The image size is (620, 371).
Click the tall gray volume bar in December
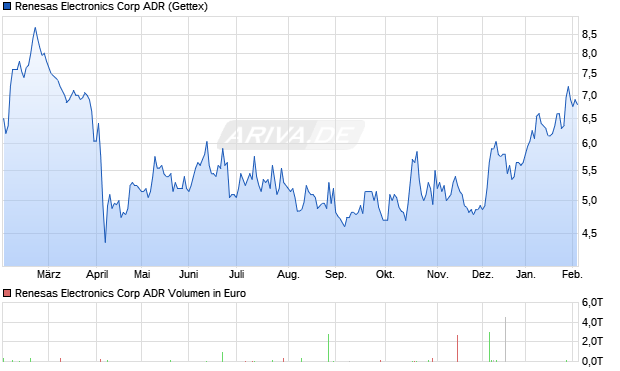505,339
